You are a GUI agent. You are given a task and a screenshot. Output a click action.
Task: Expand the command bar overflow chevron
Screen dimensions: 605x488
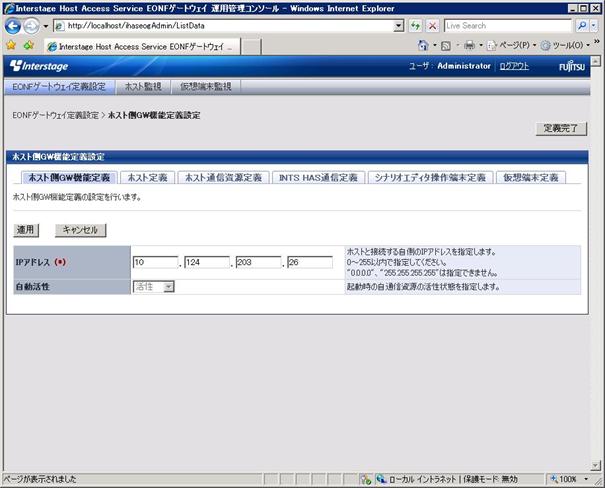[x=597, y=41]
